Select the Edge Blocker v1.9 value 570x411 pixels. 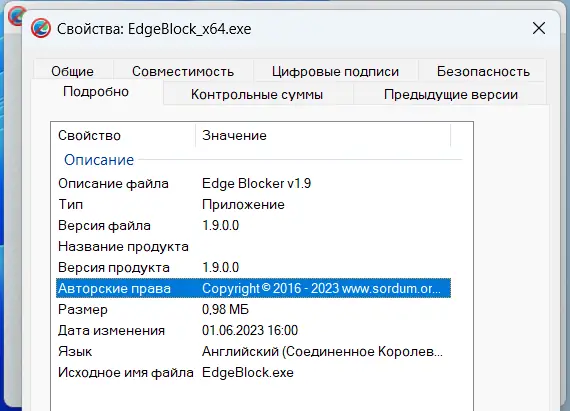click(257, 184)
